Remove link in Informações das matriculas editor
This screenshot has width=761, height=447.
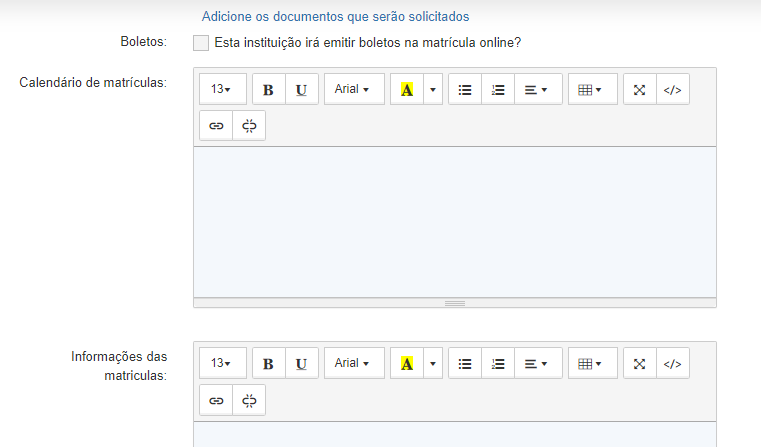(x=249, y=400)
